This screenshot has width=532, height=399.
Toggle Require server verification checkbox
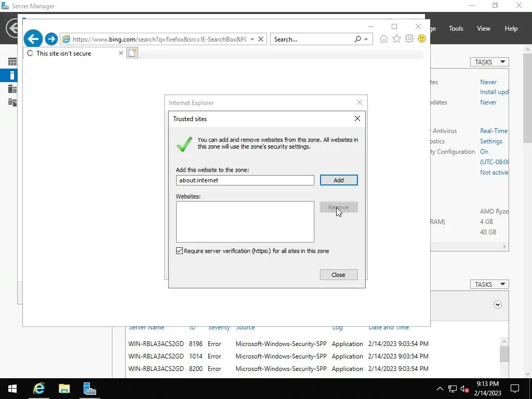click(x=179, y=251)
